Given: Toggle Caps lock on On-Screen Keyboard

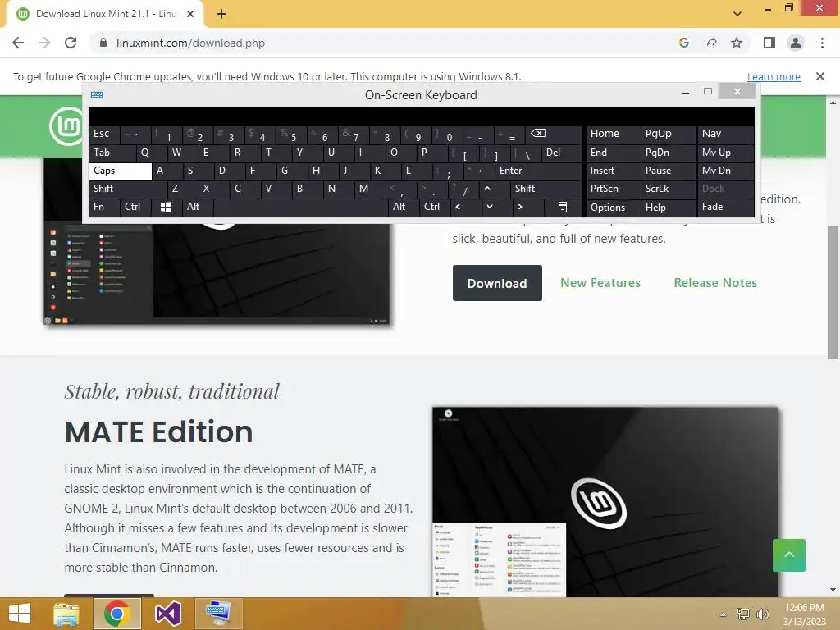Looking at the screenshot, I should pyautogui.click(x=120, y=171).
